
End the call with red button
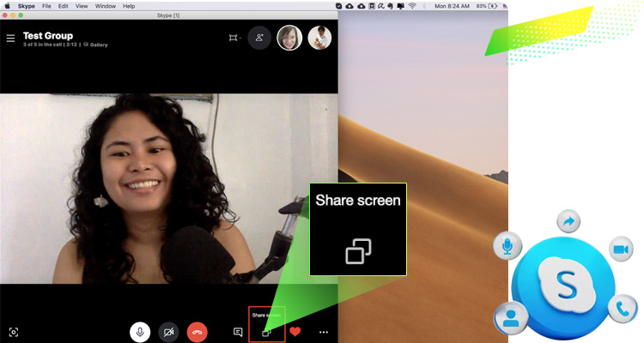(x=197, y=332)
